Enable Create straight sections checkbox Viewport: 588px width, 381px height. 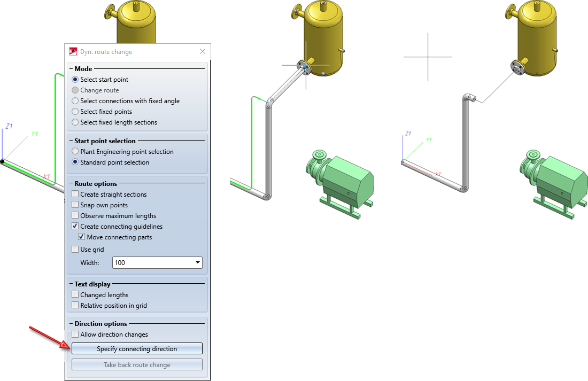[x=75, y=194]
